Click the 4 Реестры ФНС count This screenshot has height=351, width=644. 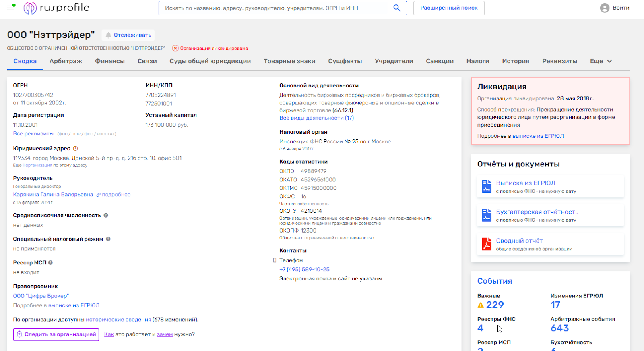(480, 328)
